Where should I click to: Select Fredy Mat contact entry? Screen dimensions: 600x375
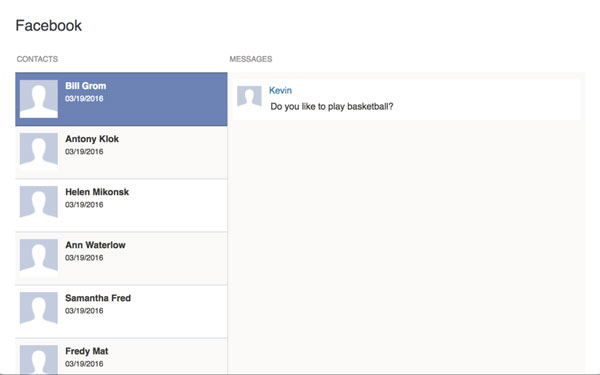click(121, 357)
